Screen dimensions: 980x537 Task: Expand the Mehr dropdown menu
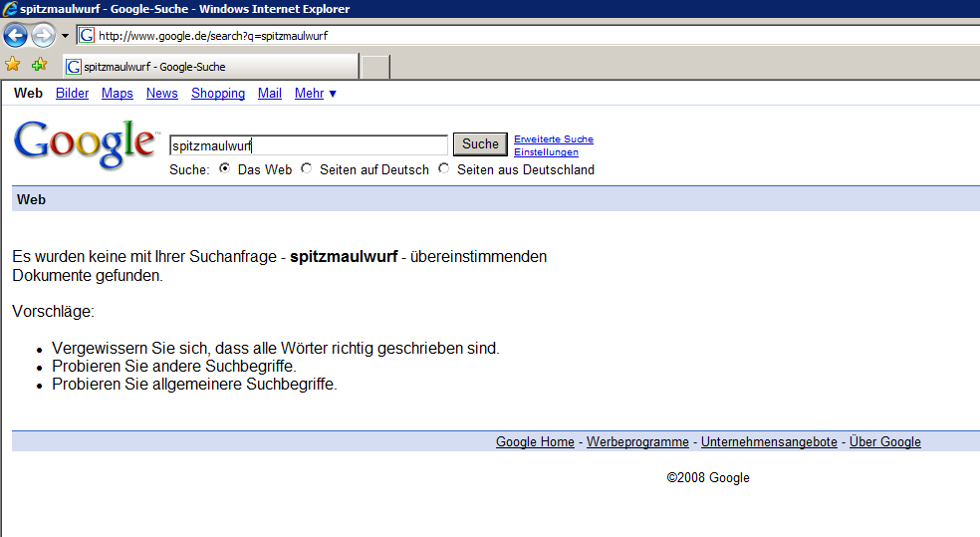coord(316,93)
